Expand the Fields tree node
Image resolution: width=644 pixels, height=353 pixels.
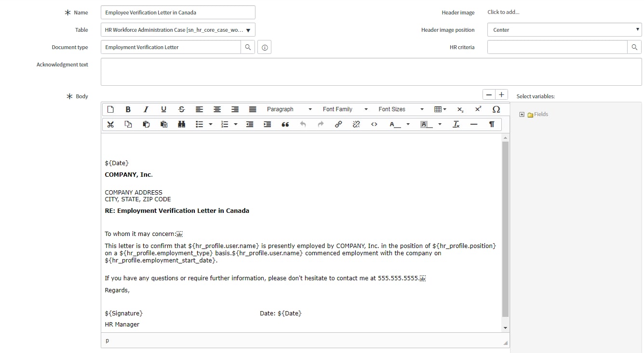pos(522,115)
